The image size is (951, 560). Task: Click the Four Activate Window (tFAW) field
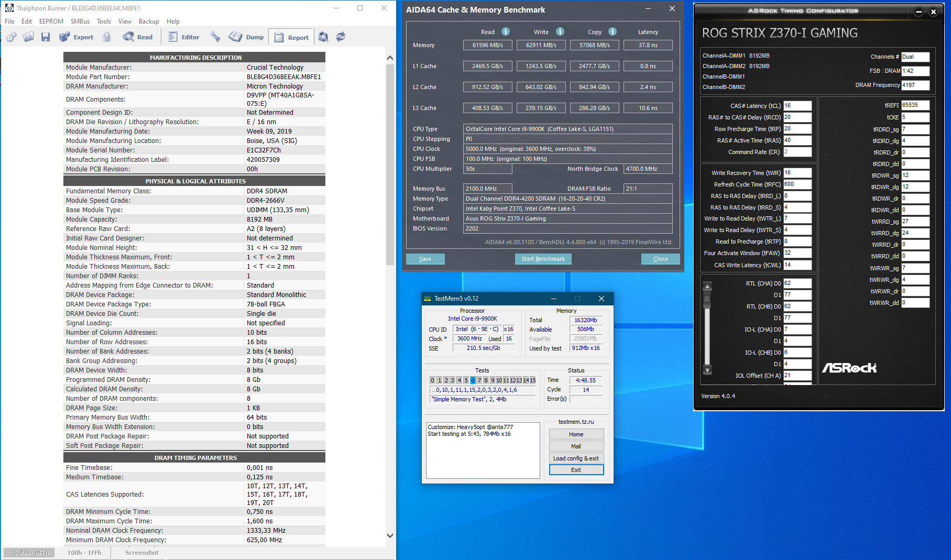tap(797, 253)
